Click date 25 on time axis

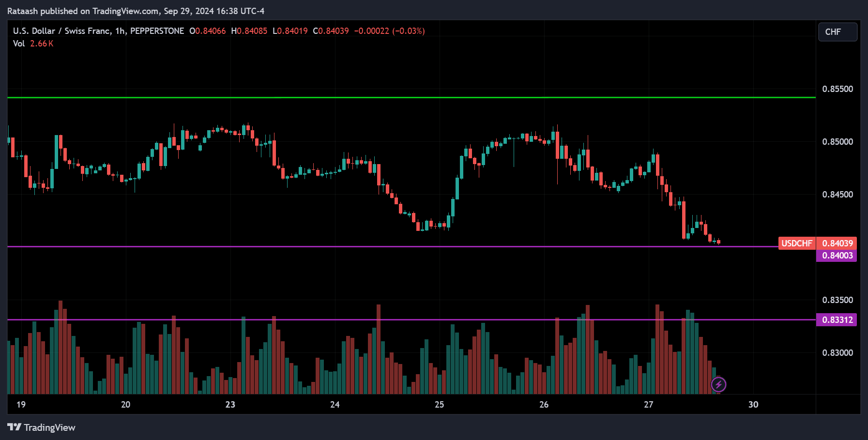coord(440,405)
